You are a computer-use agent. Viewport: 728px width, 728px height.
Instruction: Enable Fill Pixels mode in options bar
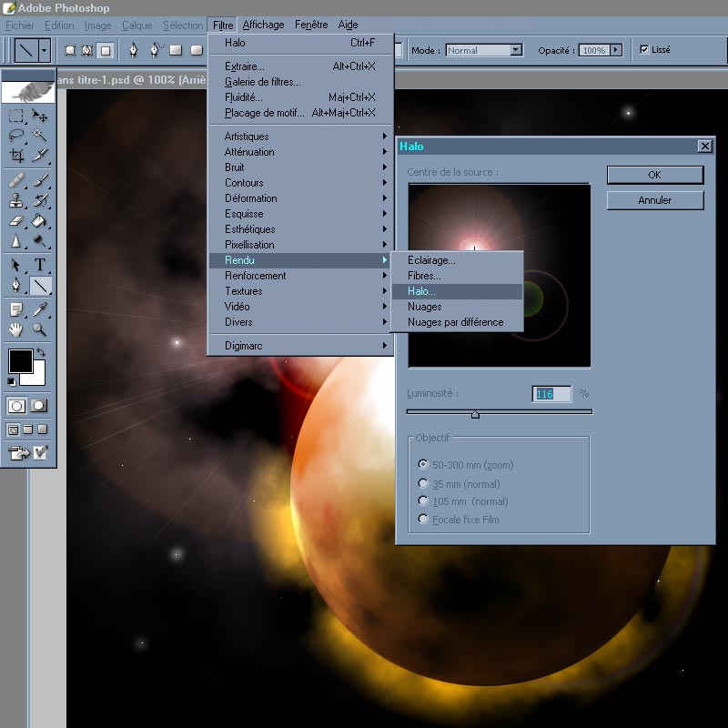click(x=106, y=50)
